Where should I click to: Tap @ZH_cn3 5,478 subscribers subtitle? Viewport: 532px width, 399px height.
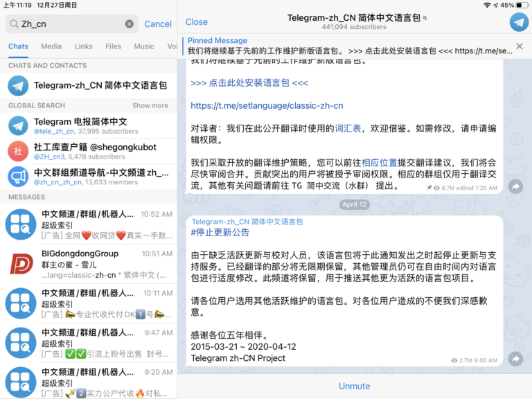[x=80, y=157]
